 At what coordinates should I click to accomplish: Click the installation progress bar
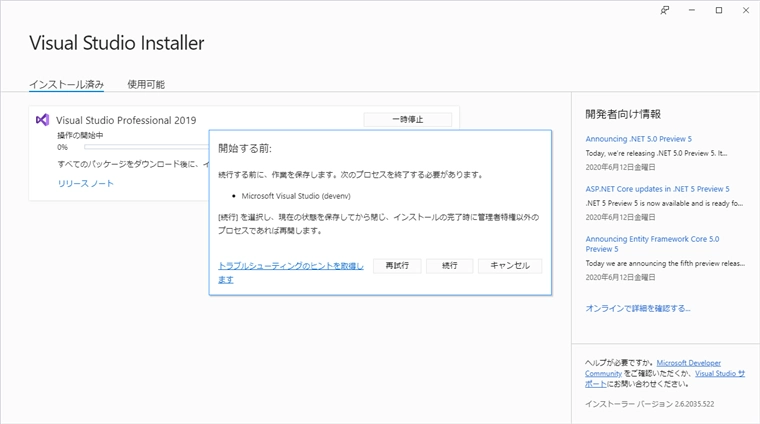tap(146, 147)
